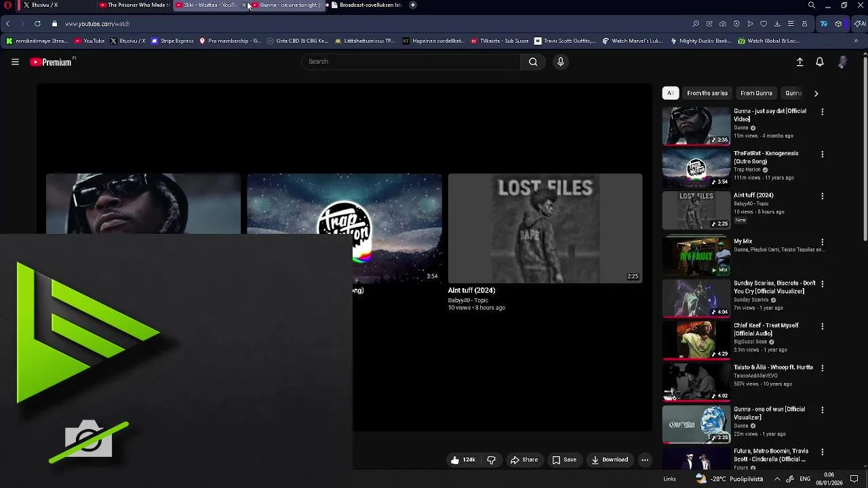
Task: Open YouTube notifications bell
Action: tap(820, 62)
